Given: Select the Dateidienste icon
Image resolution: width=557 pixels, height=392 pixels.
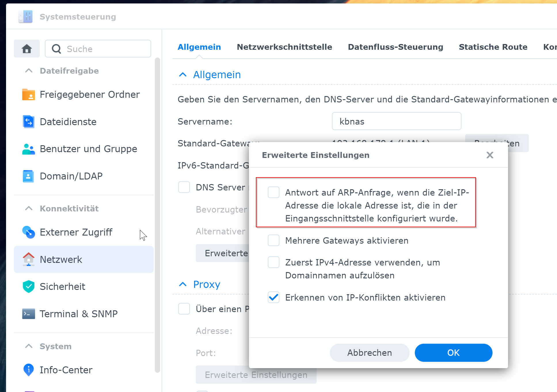Looking at the screenshot, I should click(x=28, y=122).
